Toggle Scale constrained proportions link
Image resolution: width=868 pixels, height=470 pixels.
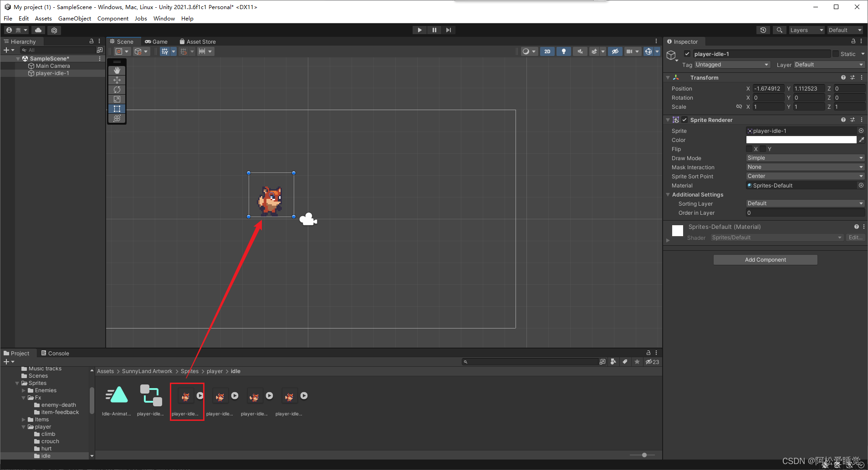tap(739, 107)
